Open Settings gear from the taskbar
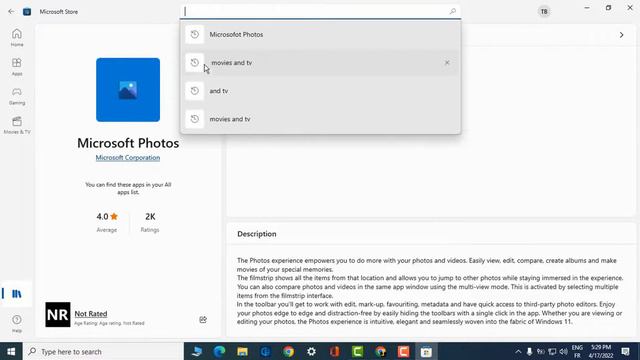 tap(311, 351)
